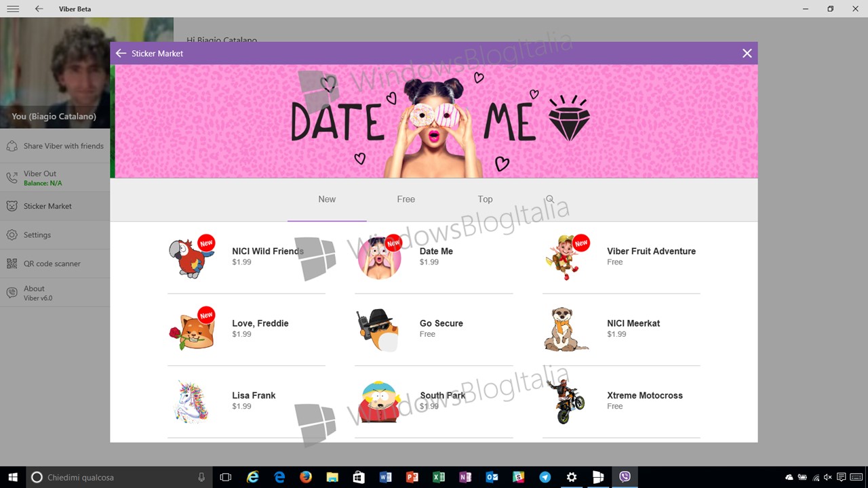
Task: Open the Date Me promo banner
Action: [436, 121]
